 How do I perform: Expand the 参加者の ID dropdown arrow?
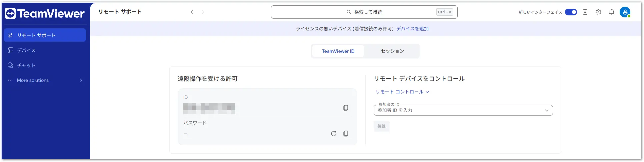pos(547,110)
